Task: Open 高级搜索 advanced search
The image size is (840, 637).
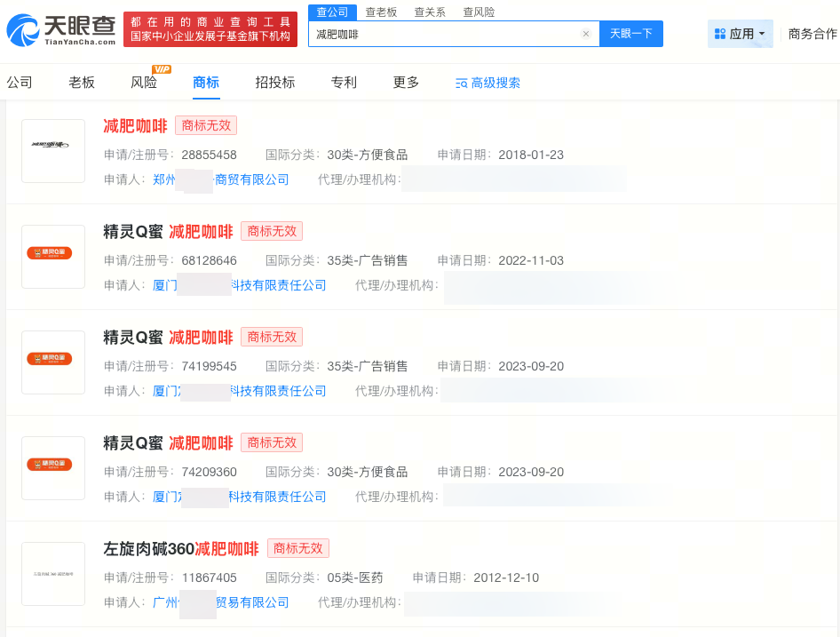Action: click(x=487, y=84)
